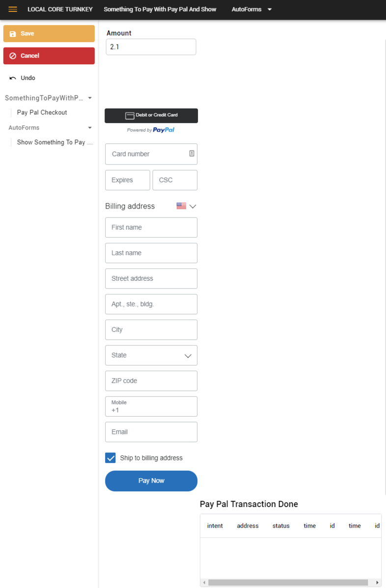
Task: Click the table's horizontal scrollbar
Action: (288, 583)
